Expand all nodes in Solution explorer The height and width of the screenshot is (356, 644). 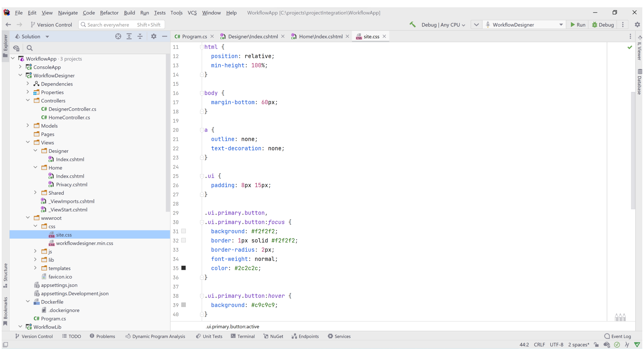(129, 36)
